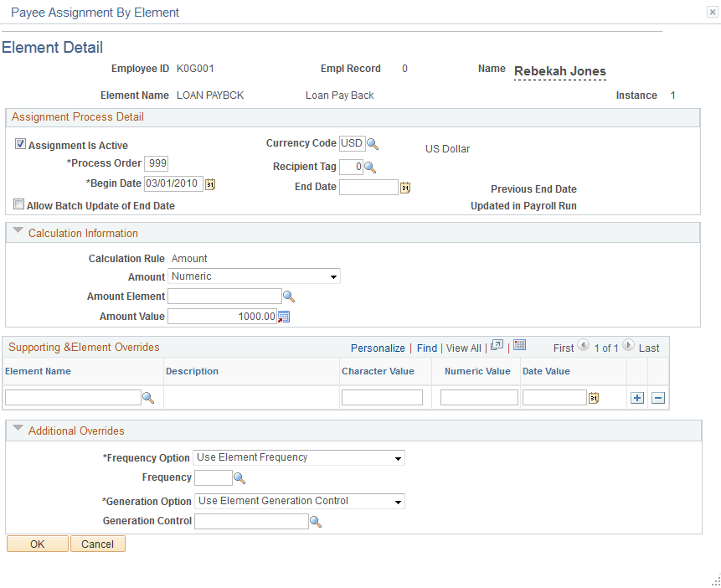Open Generation Option dropdown
721x588 pixels.
coord(300,501)
